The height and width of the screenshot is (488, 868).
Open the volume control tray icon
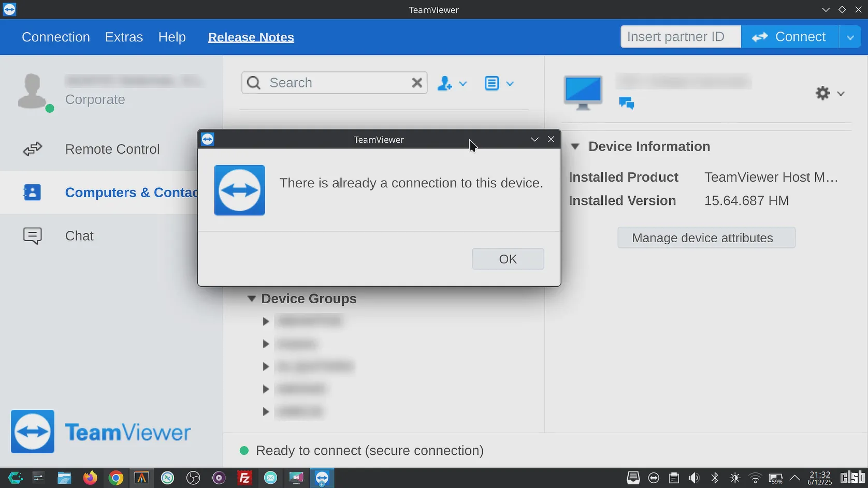pos(694,478)
